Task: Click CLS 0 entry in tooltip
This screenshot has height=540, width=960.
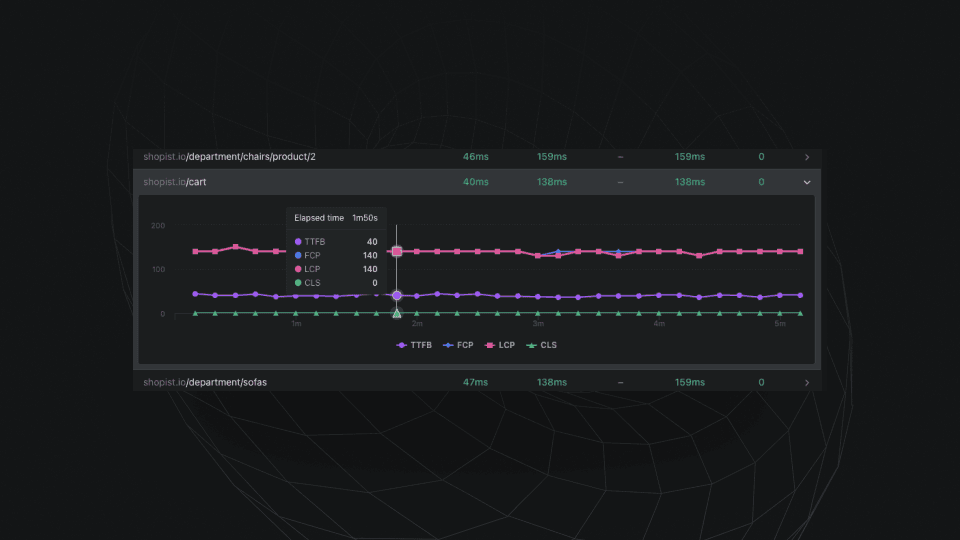Action: [336, 283]
